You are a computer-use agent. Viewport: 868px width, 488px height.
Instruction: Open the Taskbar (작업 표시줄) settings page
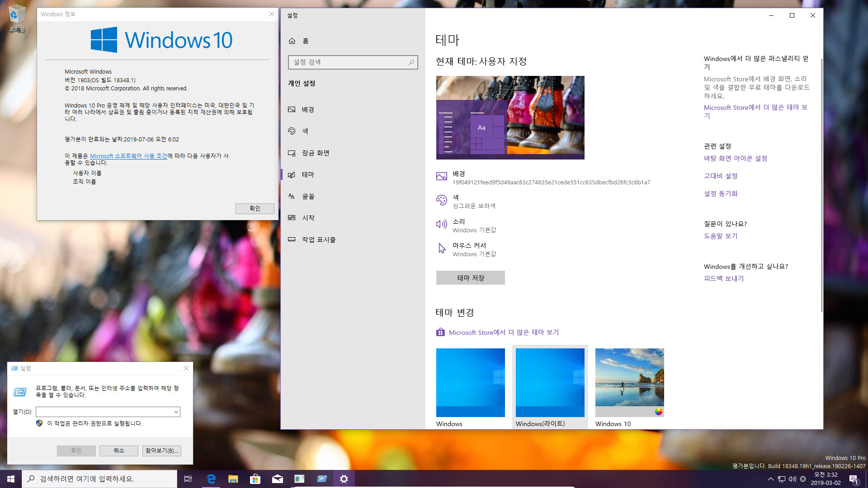point(353,239)
